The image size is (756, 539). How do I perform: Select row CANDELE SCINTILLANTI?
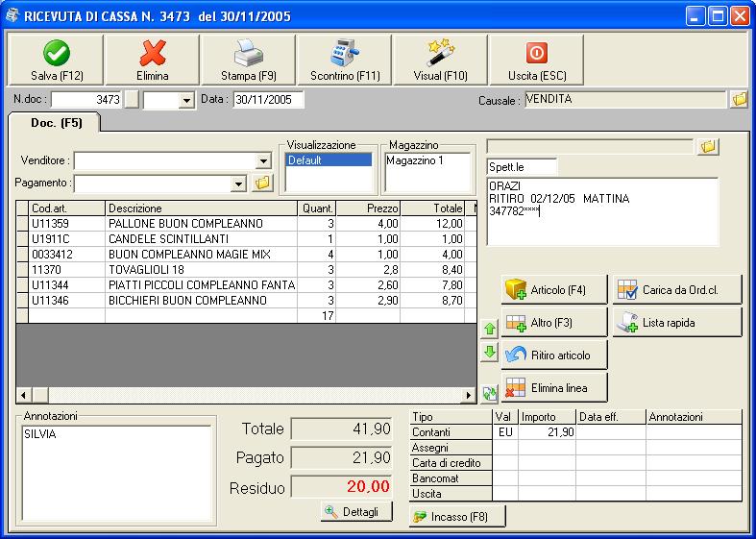click(246, 239)
